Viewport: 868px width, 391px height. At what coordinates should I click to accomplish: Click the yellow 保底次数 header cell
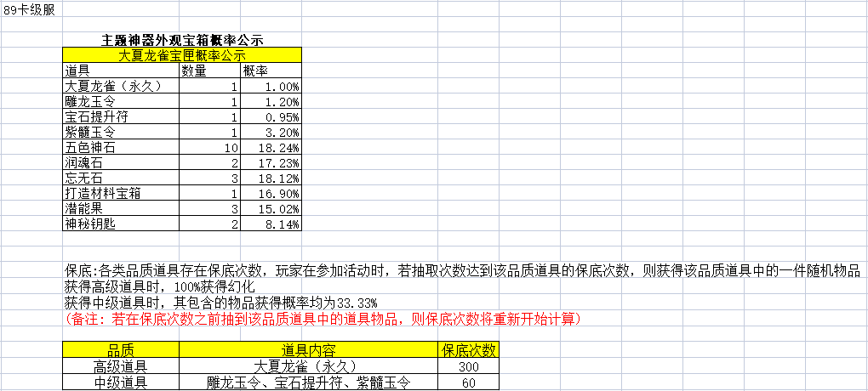(x=468, y=349)
